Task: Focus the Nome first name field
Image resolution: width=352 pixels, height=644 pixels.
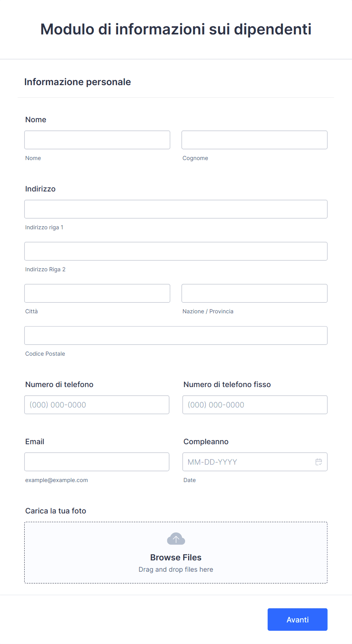Action: pos(97,140)
